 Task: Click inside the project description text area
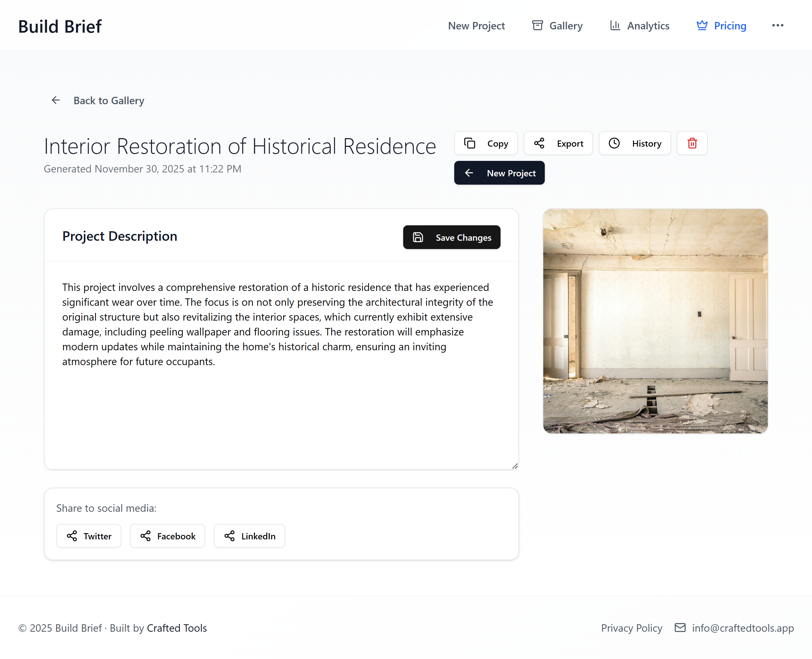tap(281, 399)
